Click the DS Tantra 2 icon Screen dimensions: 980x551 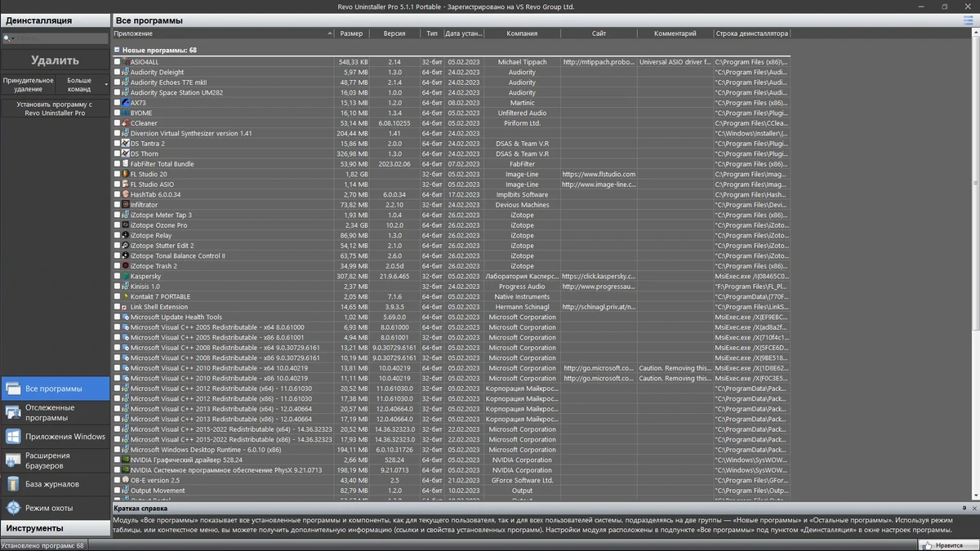(125, 144)
